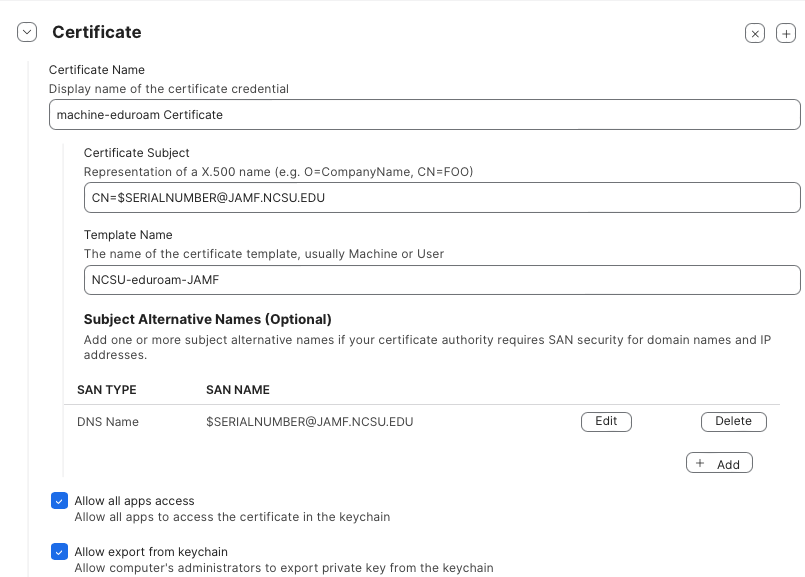This screenshot has height=577, width=805.
Task: Select the DNS Name type cell
Action: tap(108, 422)
